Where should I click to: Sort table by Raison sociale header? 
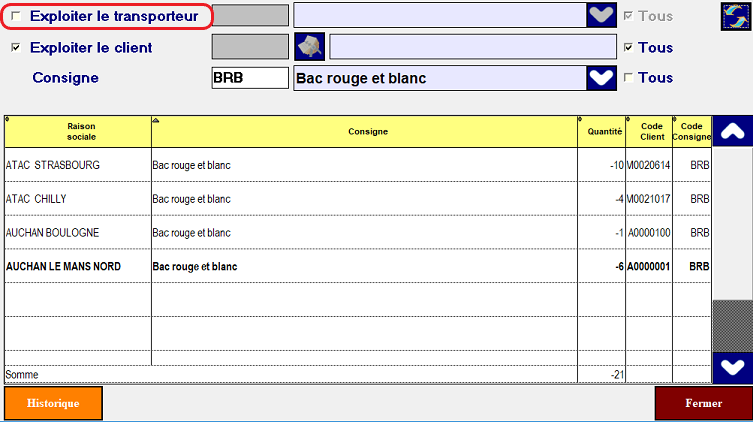pos(77,132)
